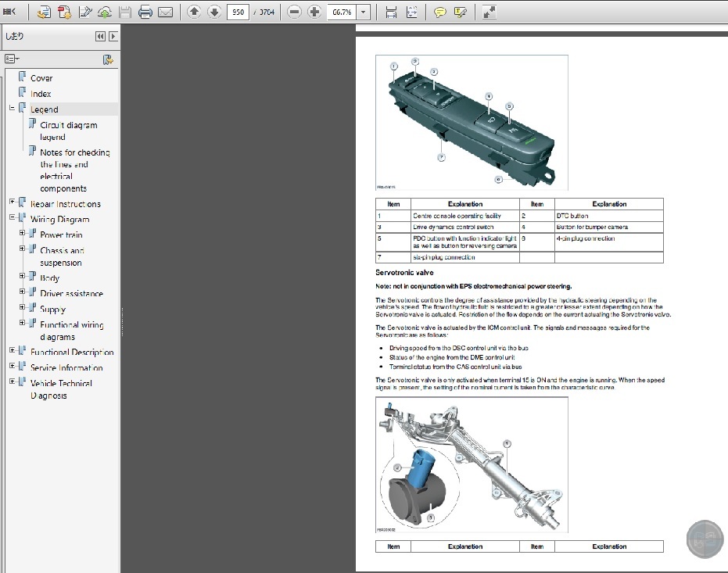Collapse the bookmarks panel with double-arrow button
This screenshot has height=573, width=728.
click(x=100, y=36)
